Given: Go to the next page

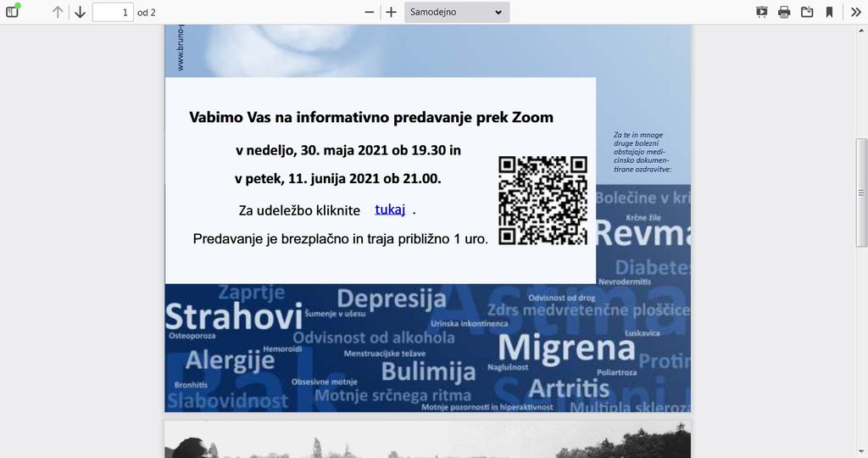Looking at the screenshot, I should click(80, 12).
